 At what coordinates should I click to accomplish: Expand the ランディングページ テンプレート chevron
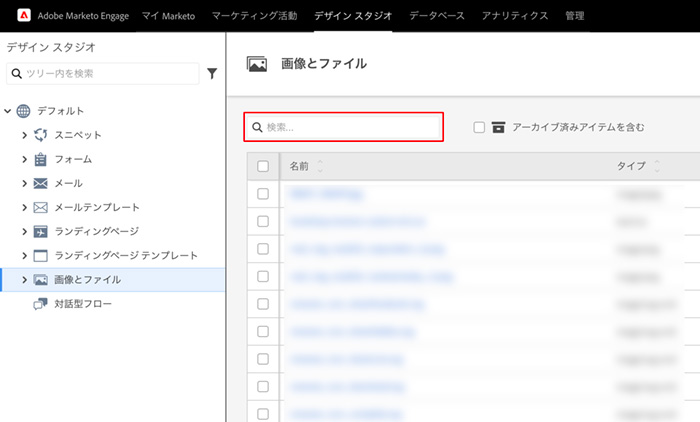pyautogui.click(x=25, y=255)
